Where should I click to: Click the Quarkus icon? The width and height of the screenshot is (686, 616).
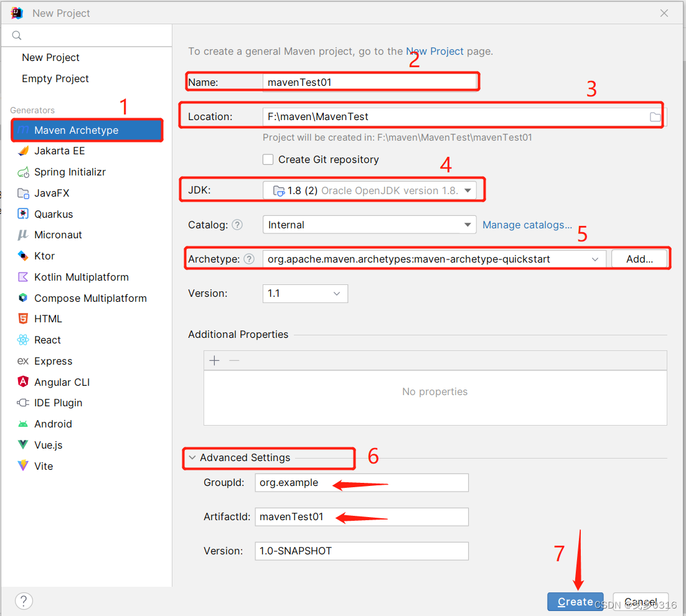coord(23,214)
